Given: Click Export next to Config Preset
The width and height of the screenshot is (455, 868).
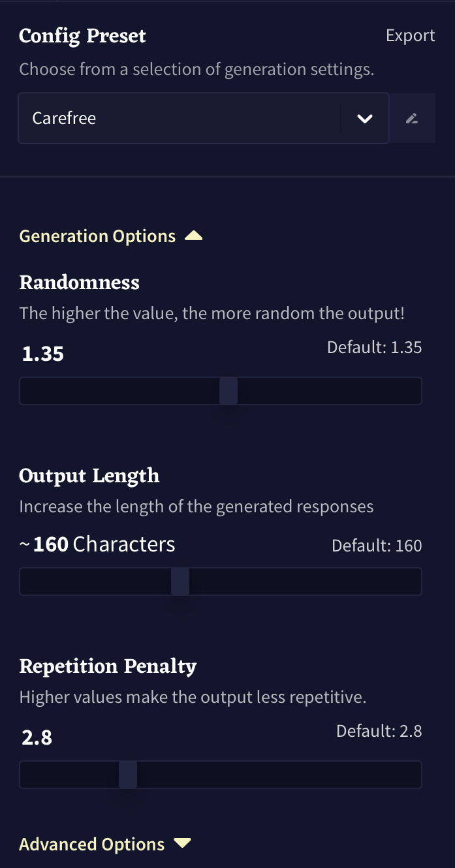Looking at the screenshot, I should 410,35.
